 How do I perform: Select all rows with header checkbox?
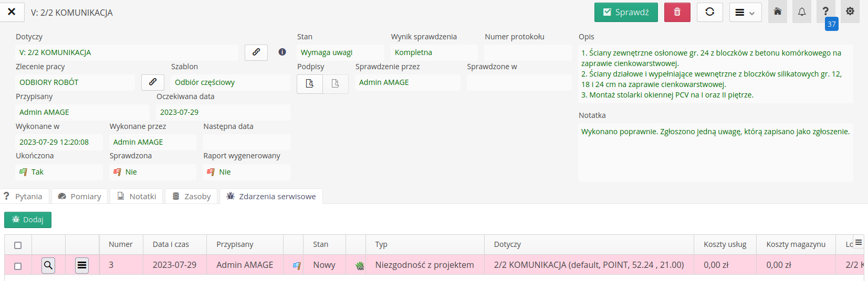click(18, 245)
